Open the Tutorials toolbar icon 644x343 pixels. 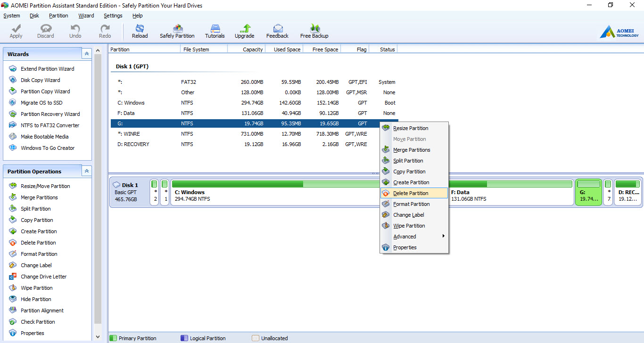pos(215,31)
